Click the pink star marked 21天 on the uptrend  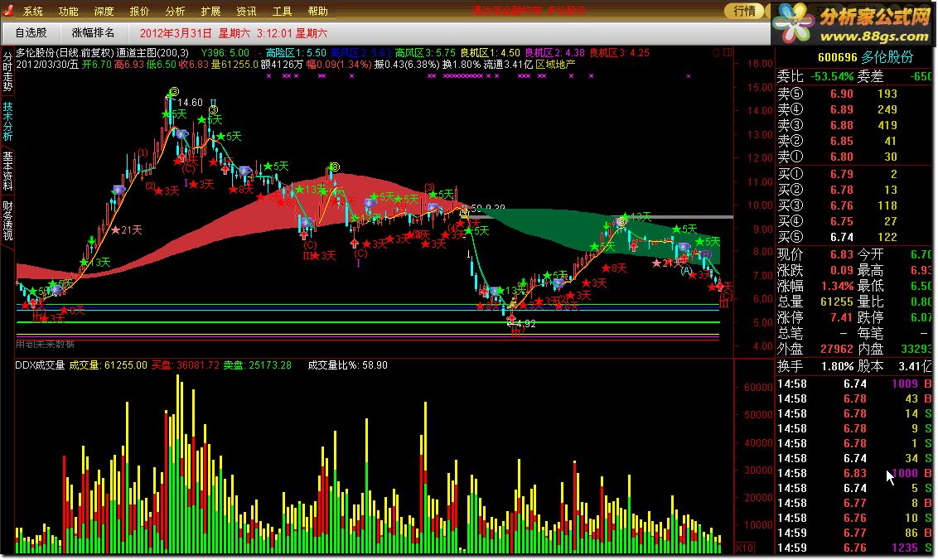(115, 229)
